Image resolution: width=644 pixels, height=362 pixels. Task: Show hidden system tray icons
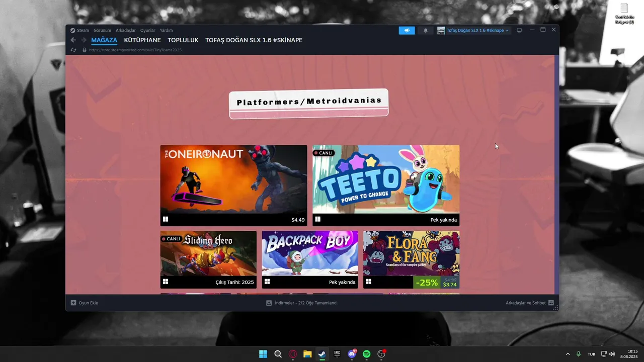tap(568, 354)
